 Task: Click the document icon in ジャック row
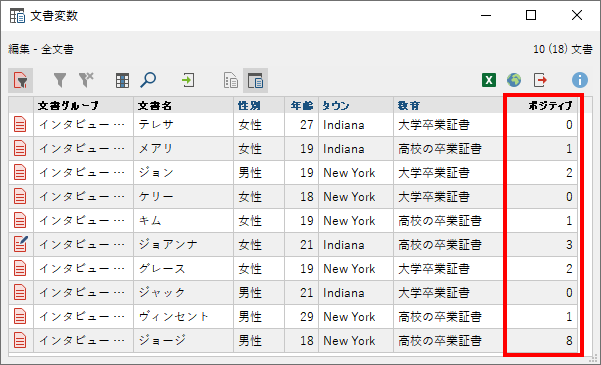[20, 293]
